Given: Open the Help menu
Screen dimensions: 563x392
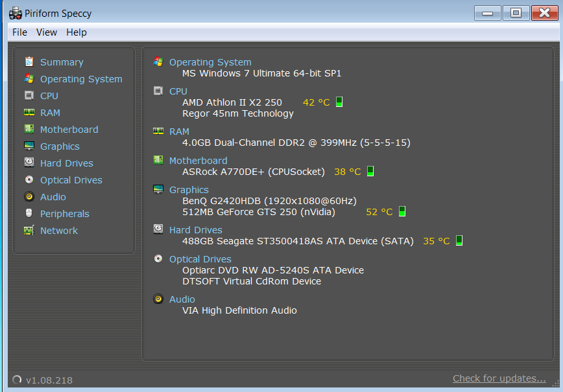Looking at the screenshot, I should (x=77, y=32).
